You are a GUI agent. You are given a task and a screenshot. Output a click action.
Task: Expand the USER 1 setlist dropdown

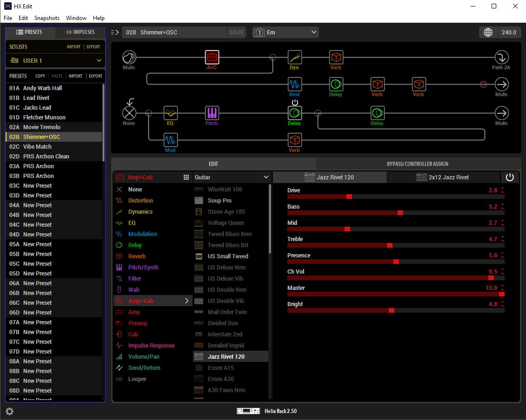click(x=99, y=61)
